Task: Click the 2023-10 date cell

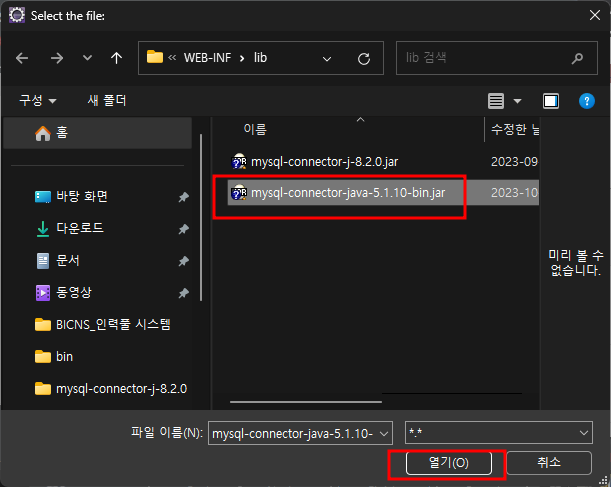Action: point(514,193)
